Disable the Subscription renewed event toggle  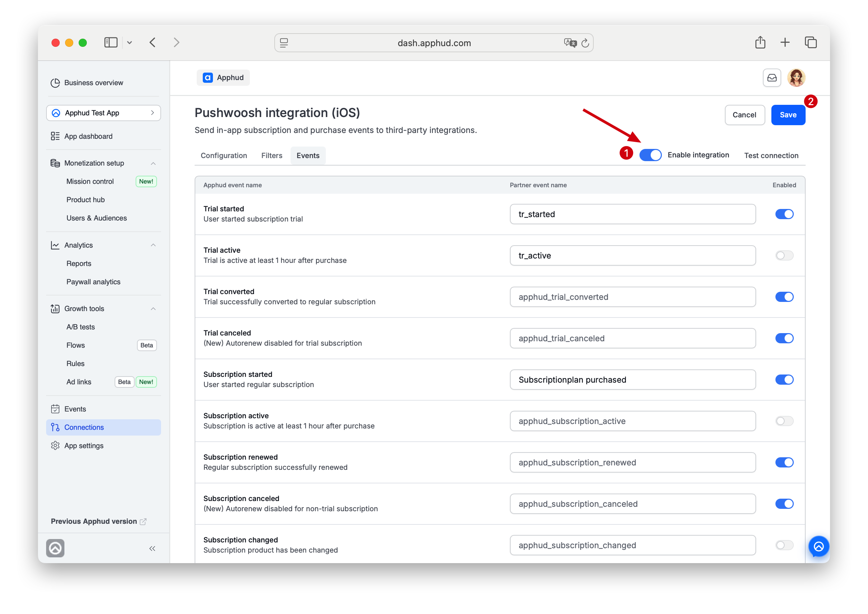click(784, 462)
